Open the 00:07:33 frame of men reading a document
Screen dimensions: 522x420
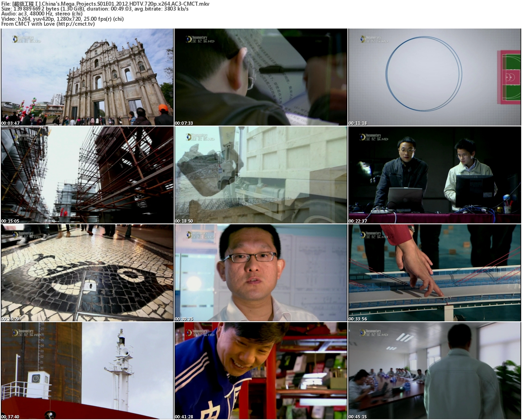[261, 77]
